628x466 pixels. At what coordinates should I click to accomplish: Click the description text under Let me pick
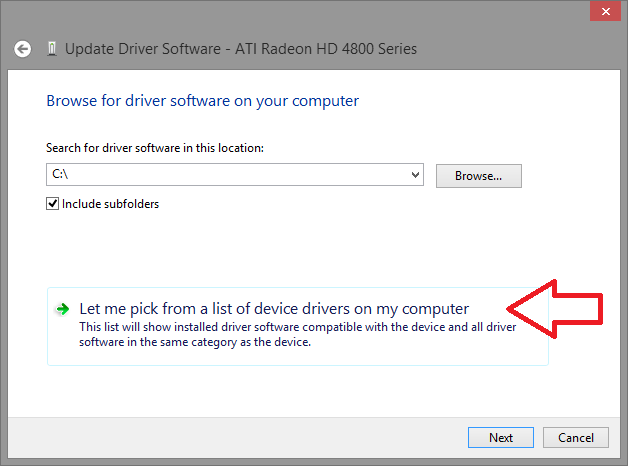[x=297, y=334]
